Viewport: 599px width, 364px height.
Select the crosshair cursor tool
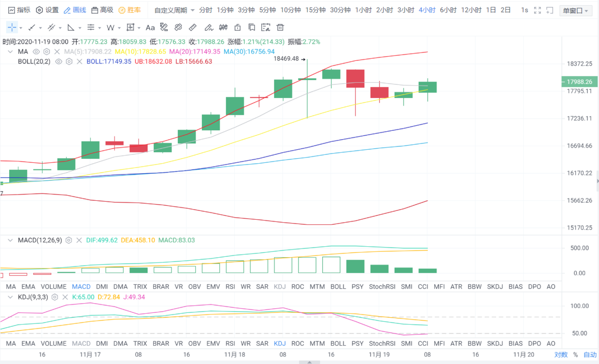(12, 28)
